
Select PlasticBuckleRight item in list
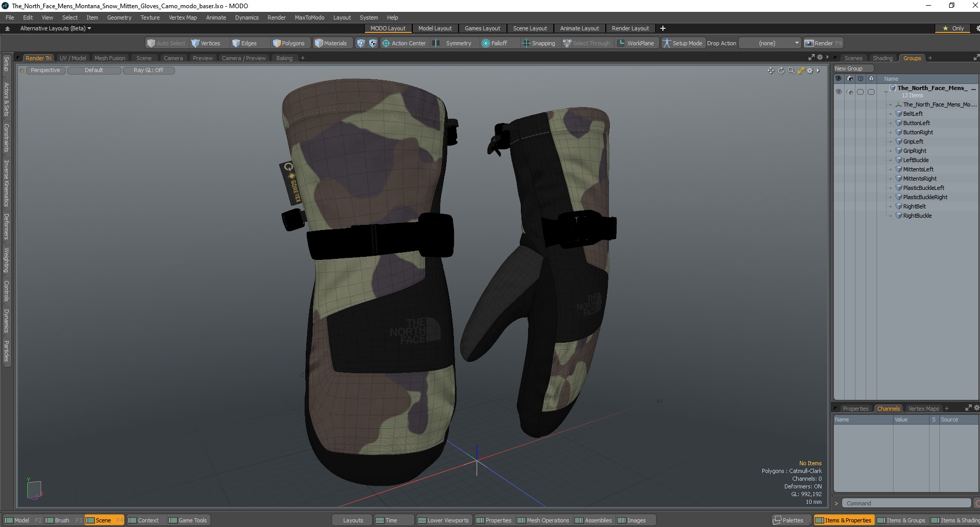coord(925,197)
